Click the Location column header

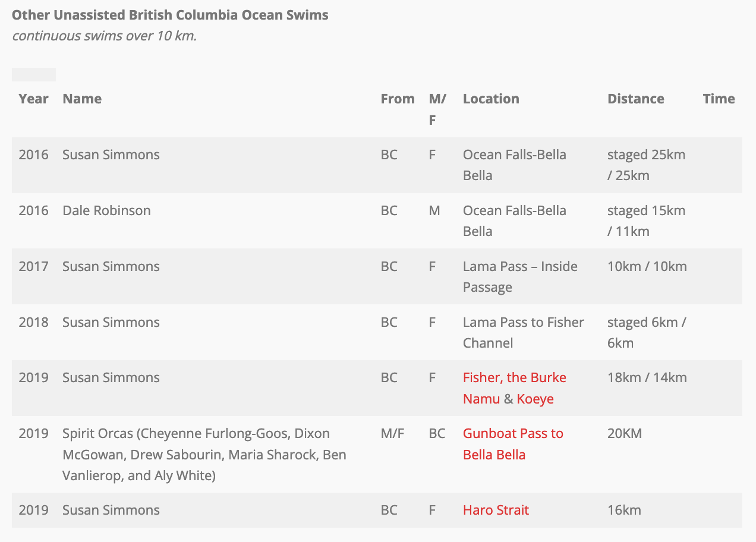tap(491, 99)
